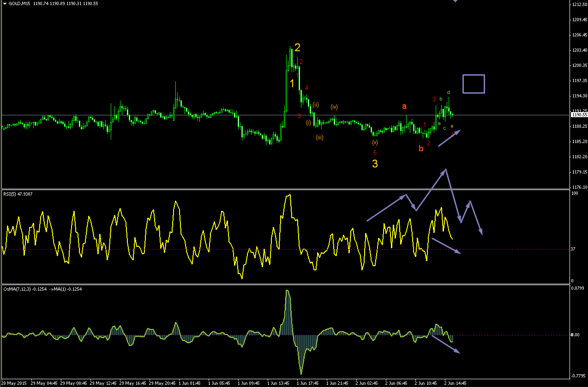
Task: Click the RSI scale value 100
Action: coord(575,194)
